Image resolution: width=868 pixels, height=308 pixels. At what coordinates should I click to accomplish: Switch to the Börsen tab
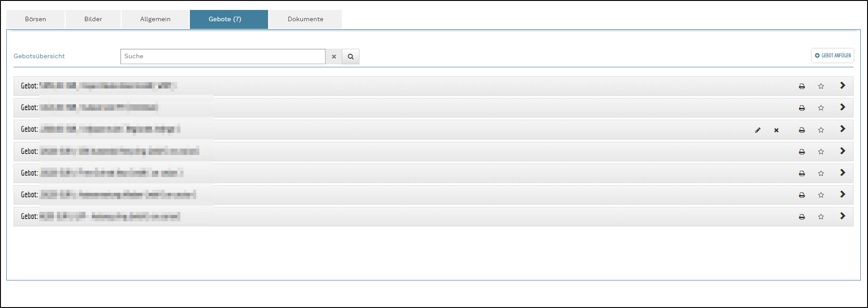pyautogui.click(x=36, y=19)
